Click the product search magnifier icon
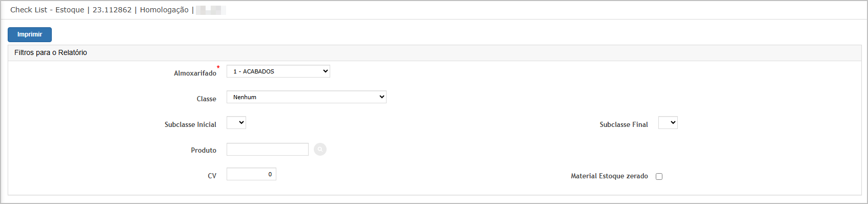Screen dimensions: 868x204 click(x=320, y=150)
